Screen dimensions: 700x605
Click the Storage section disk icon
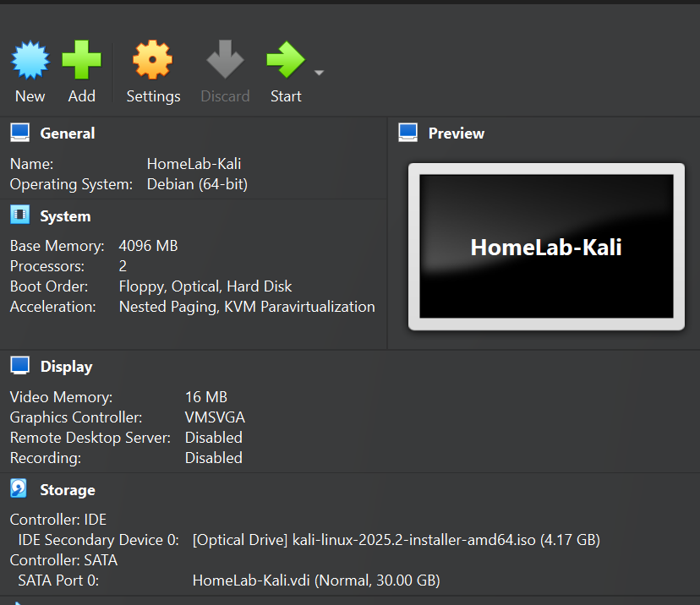click(x=19, y=489)
